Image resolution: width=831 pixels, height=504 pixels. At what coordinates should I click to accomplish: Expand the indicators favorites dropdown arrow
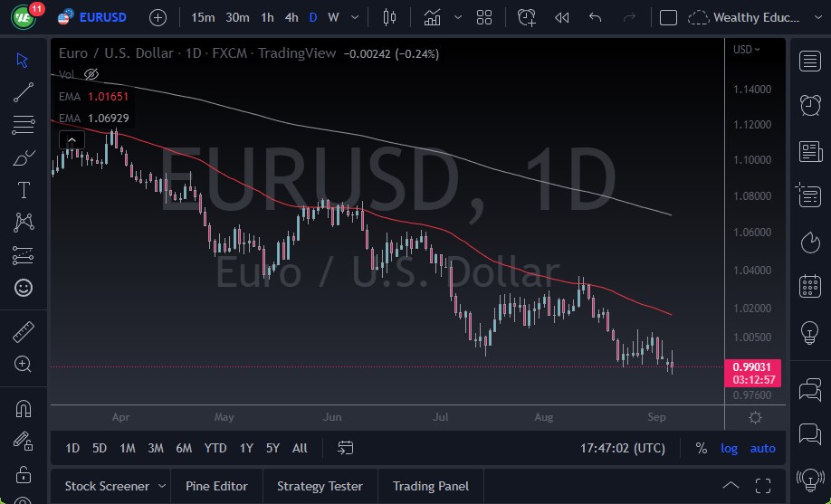(458, 17)
